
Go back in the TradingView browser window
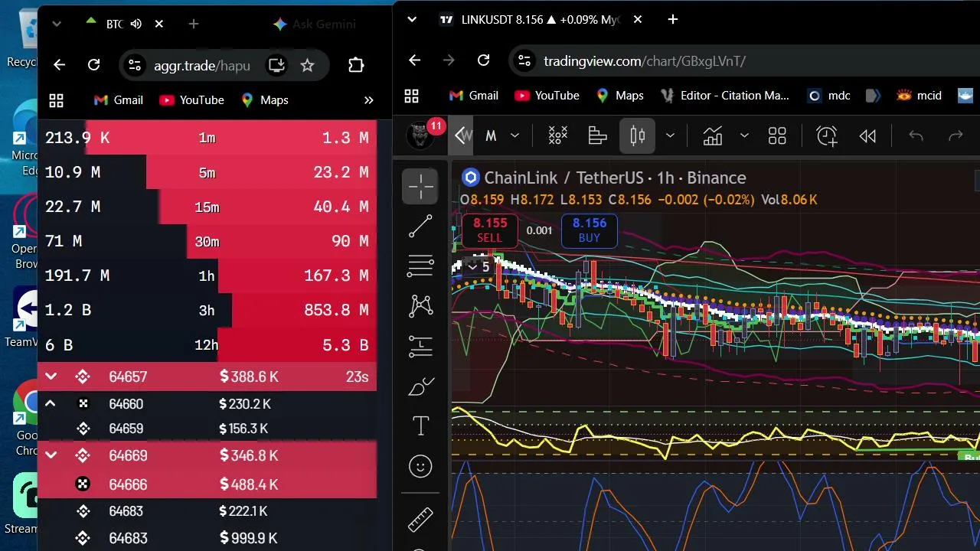(414, 60)
